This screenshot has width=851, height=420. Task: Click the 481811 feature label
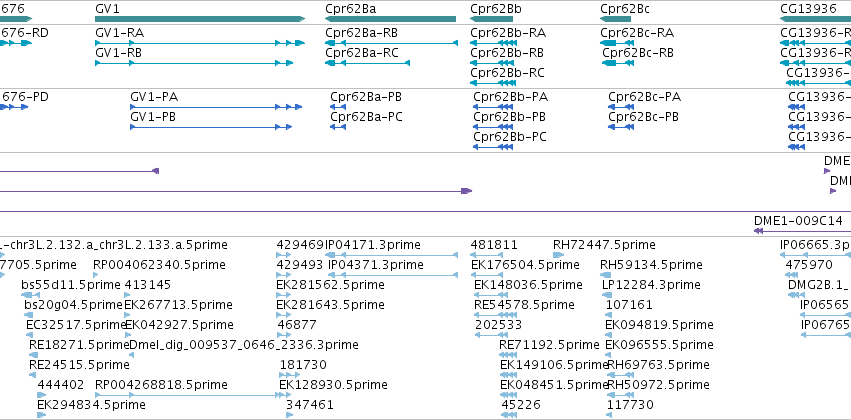coord(494,245)
